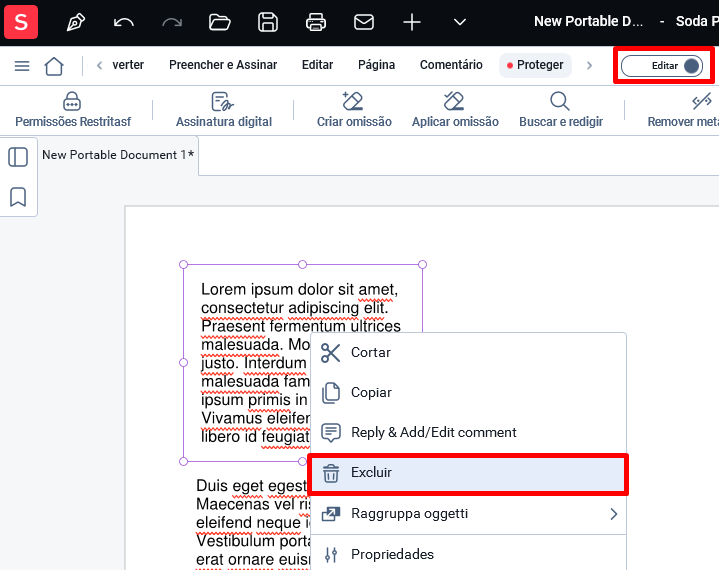Open a file with folder icon

(220, 22)
